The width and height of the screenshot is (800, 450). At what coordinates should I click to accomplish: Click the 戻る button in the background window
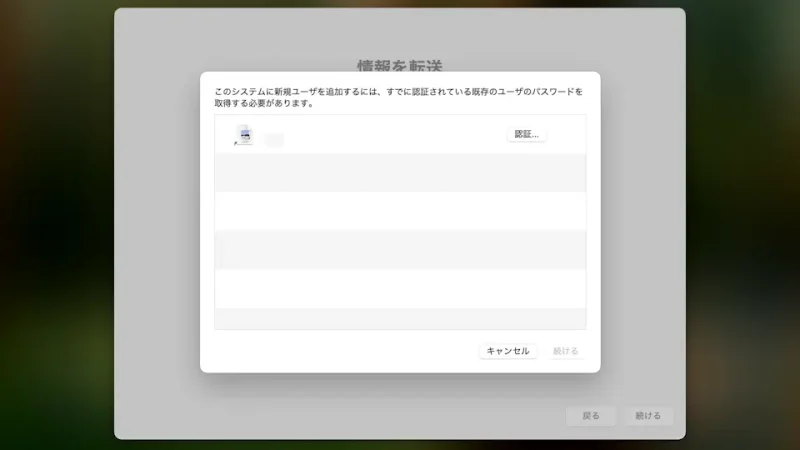[591, 416]
